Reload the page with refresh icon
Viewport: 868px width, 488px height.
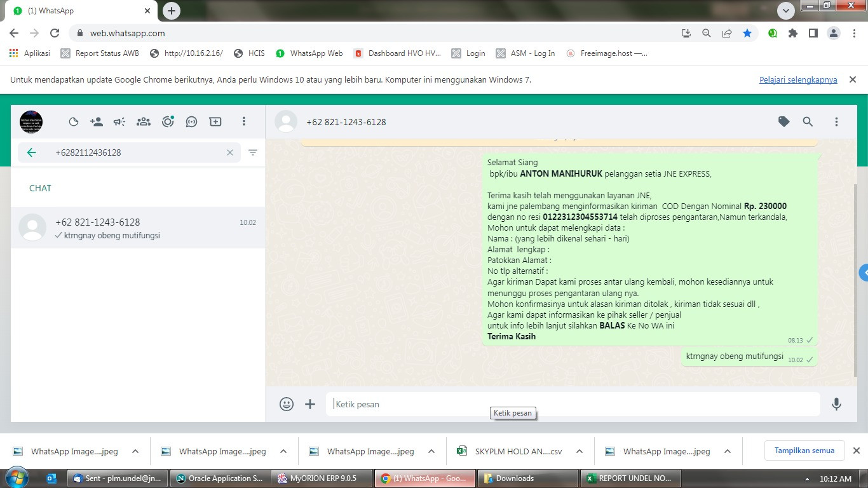point(55,33)
